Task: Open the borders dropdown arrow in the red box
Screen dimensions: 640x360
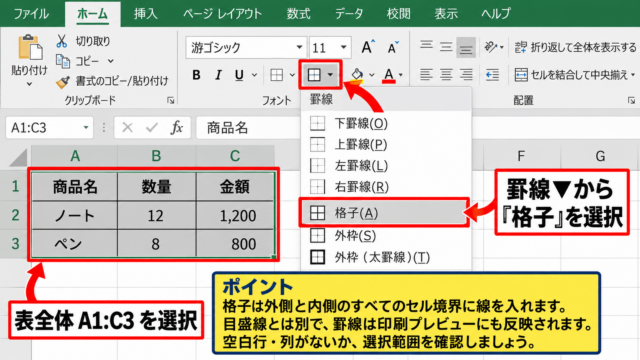Action: 330,75
